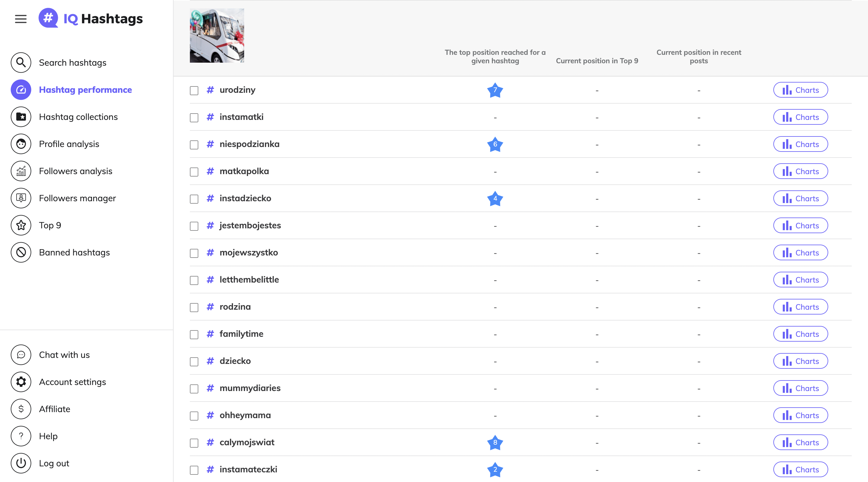Open Charts for niespodzianka hashtag
This screenshot has width=868, height=482.
click(800, 144)
